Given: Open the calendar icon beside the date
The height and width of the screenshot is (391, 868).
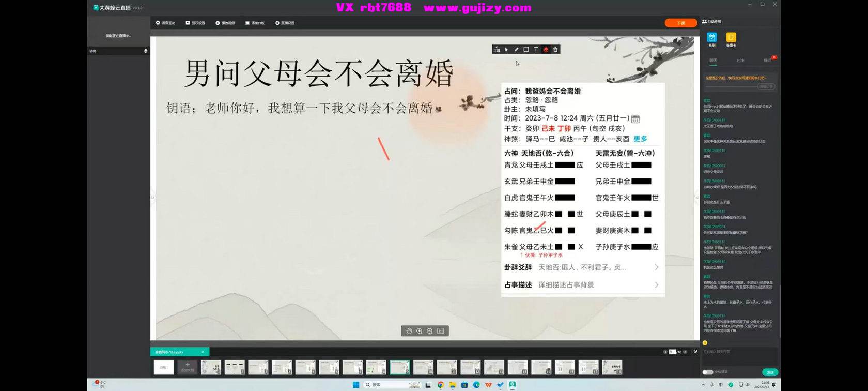Looking at the screenshot, I should tap(636, 119).
